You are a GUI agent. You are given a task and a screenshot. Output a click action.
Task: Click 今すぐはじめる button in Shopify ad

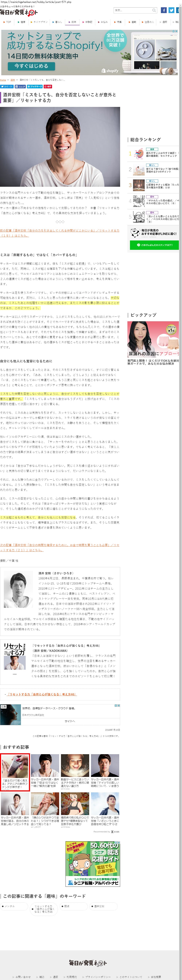pos(31,66)
